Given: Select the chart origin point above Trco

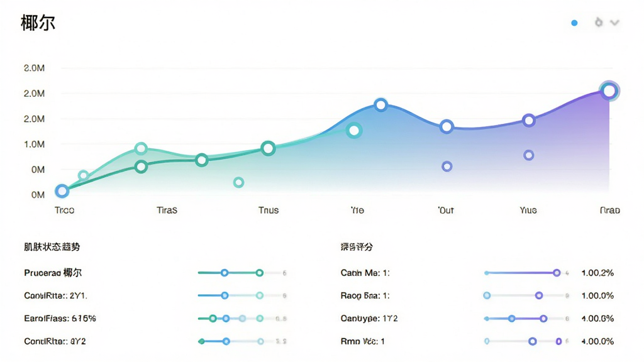Looking at the screenshot, I should point(62,191).
